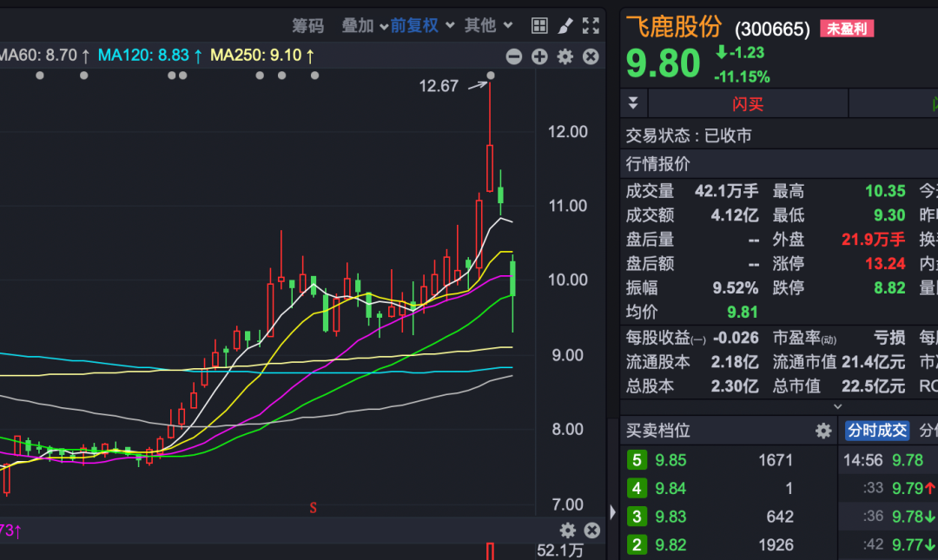
Task: Click the 未盈利 badge
Action: [847, 29]
